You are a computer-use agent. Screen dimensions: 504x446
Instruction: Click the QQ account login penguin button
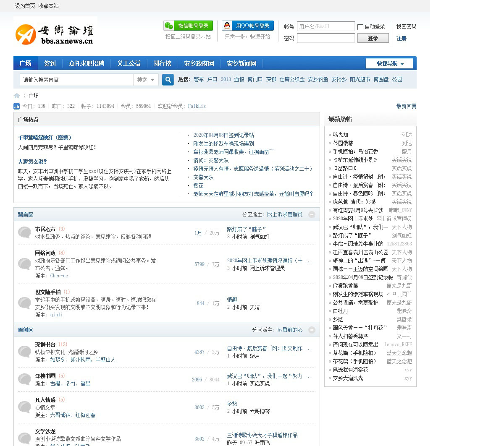coord(247,26)
